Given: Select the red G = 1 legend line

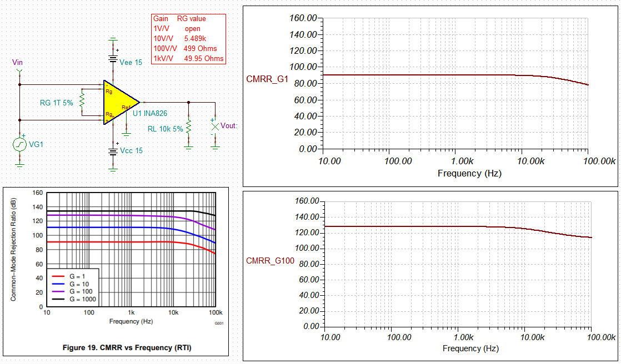Looking at the screenshot, I should pos(57,276).
